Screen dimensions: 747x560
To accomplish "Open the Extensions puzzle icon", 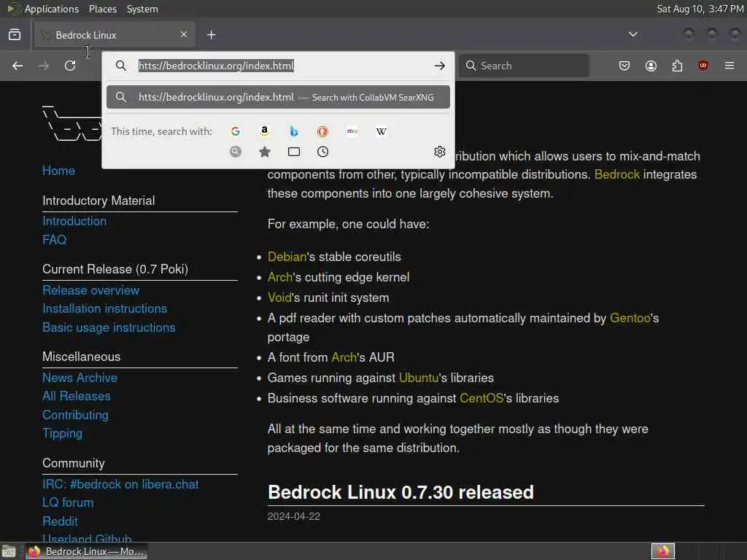I will point(677,66).
